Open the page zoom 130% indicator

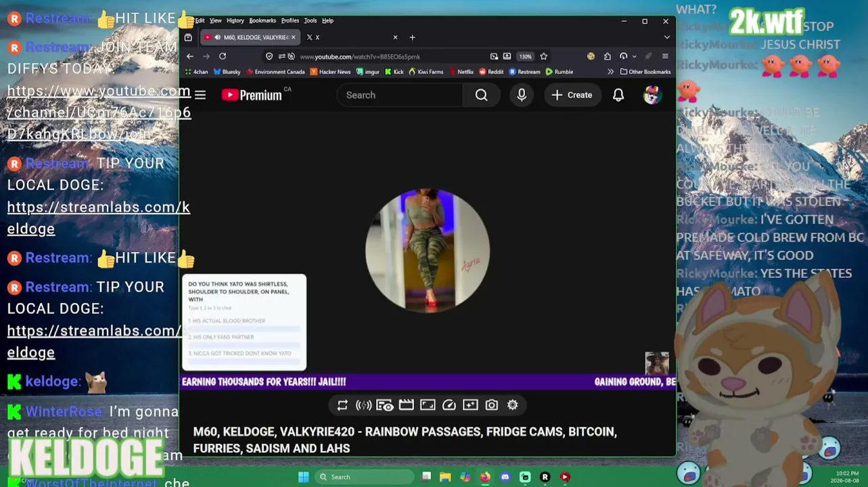(526, 57)
